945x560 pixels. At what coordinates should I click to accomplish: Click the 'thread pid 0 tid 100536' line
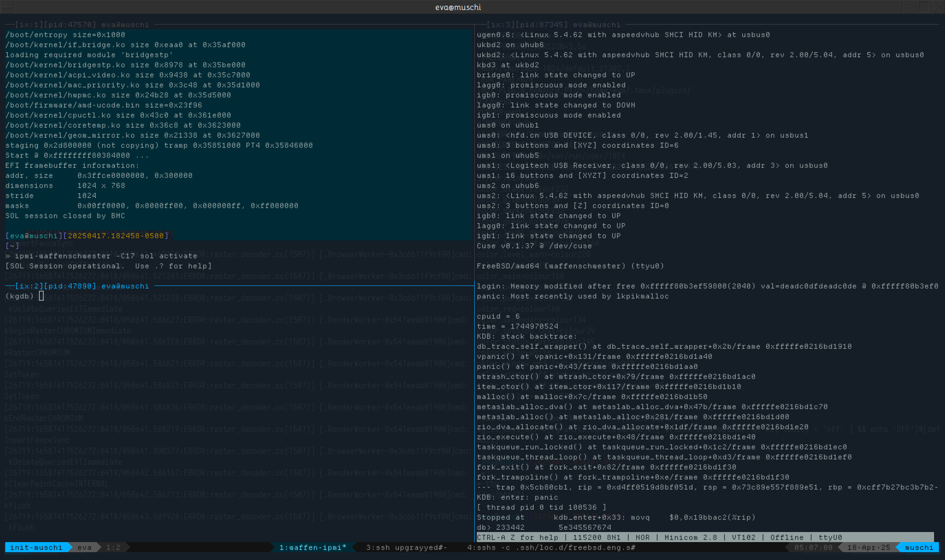tap(542, 507)
